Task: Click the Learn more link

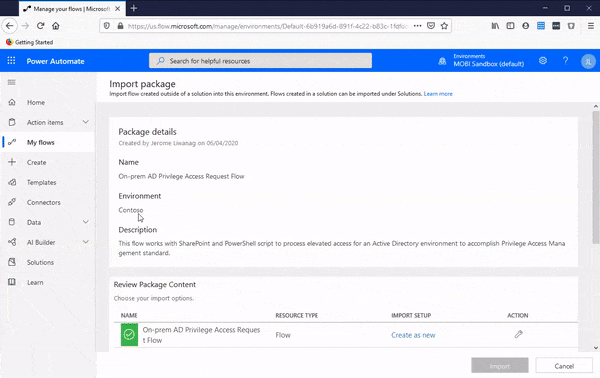Action: (438, 94)
